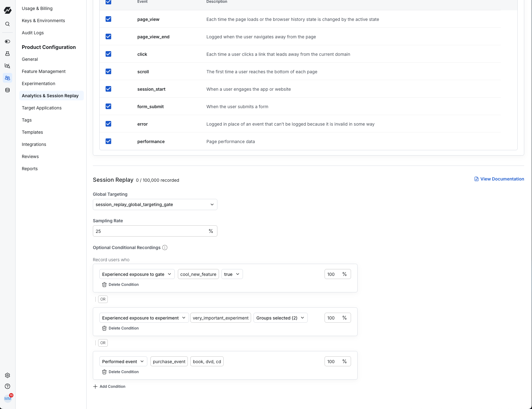Open the Groups selected dropdown

point(280,318)
